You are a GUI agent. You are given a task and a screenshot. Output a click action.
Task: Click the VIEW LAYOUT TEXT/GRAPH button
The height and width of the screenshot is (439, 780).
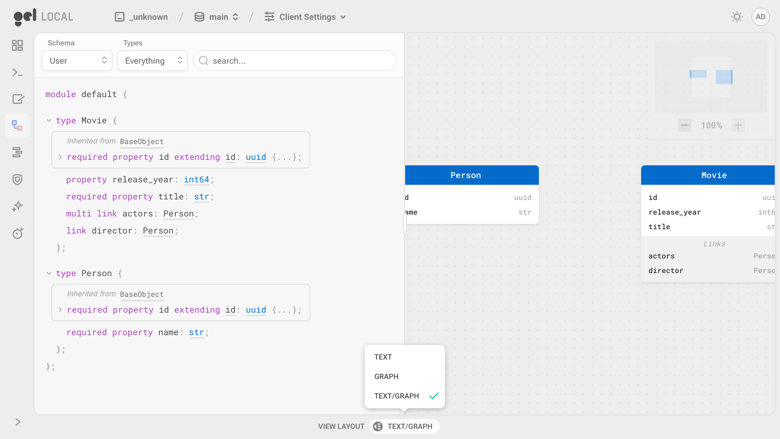404,427
